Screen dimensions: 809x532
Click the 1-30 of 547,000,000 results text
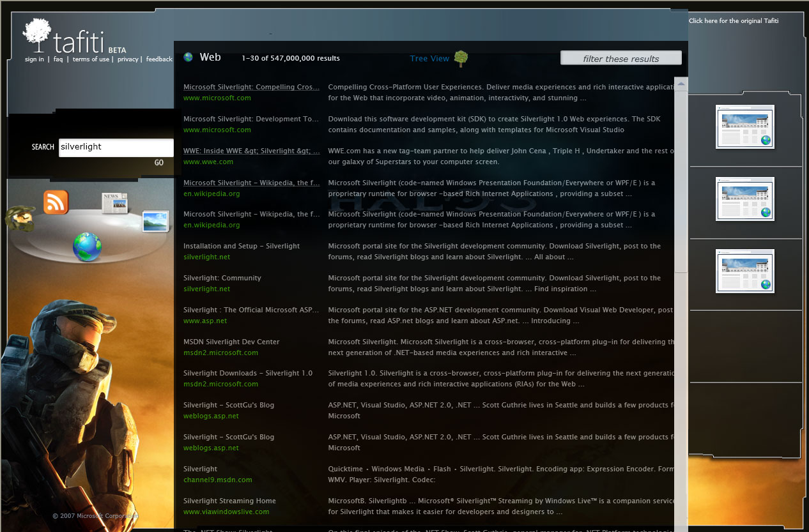pyautogui.click(x=291, y=59)
